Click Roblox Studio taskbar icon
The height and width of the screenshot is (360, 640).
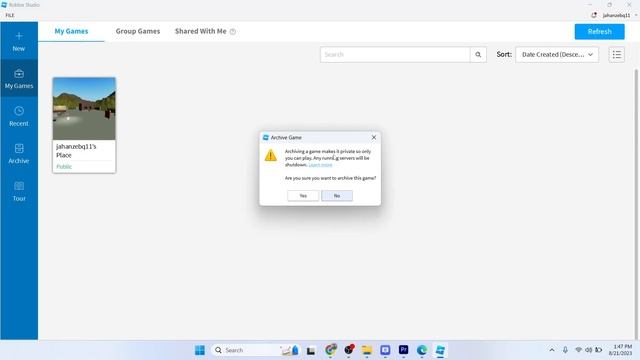440,350
